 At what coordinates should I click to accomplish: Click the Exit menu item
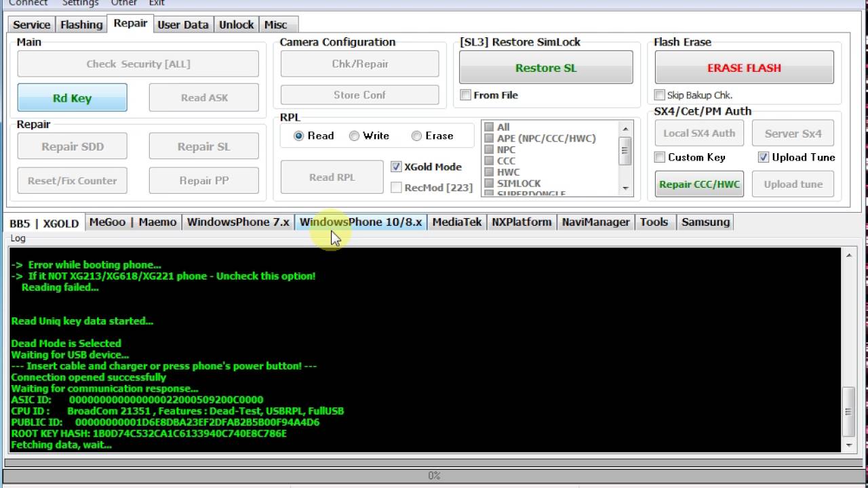click(x=157, y=3)
